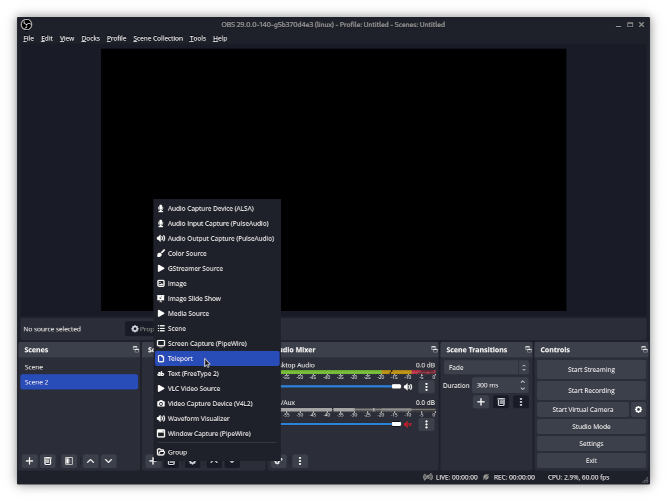Add a transition with the plus icon
Image resolution: width=667 pixels, height=501 pixels.
tap(481, 402)
